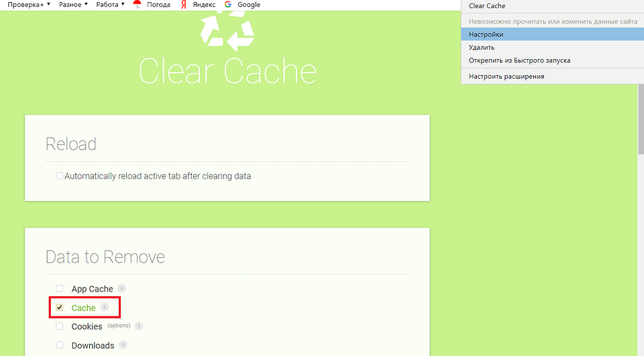Click the Погода umbrella bookmark icon
The height and width of the screenshot is (356, 644).
click(138, 5)
